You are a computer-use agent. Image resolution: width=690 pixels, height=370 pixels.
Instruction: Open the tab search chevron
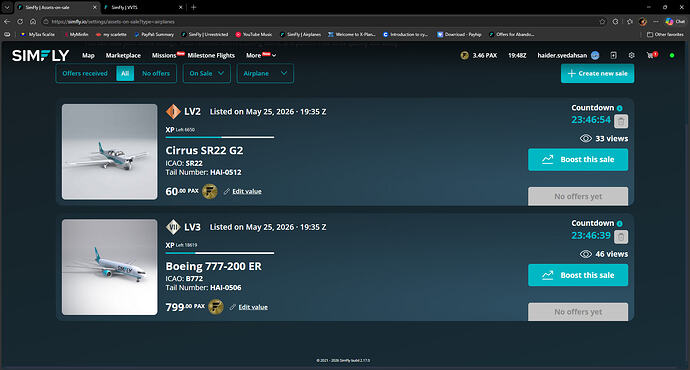(7, 7)
